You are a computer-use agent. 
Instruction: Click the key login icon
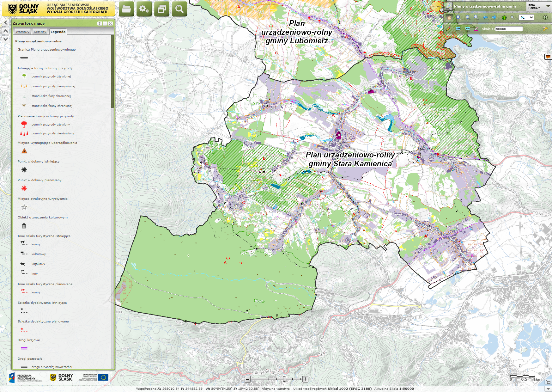pyautogui.click(x=545, y=29)
